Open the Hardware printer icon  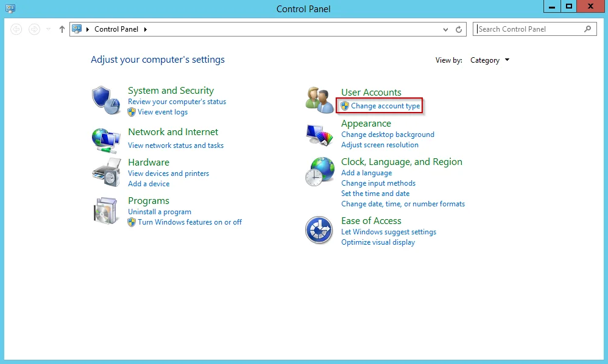[x=106, y=173]
